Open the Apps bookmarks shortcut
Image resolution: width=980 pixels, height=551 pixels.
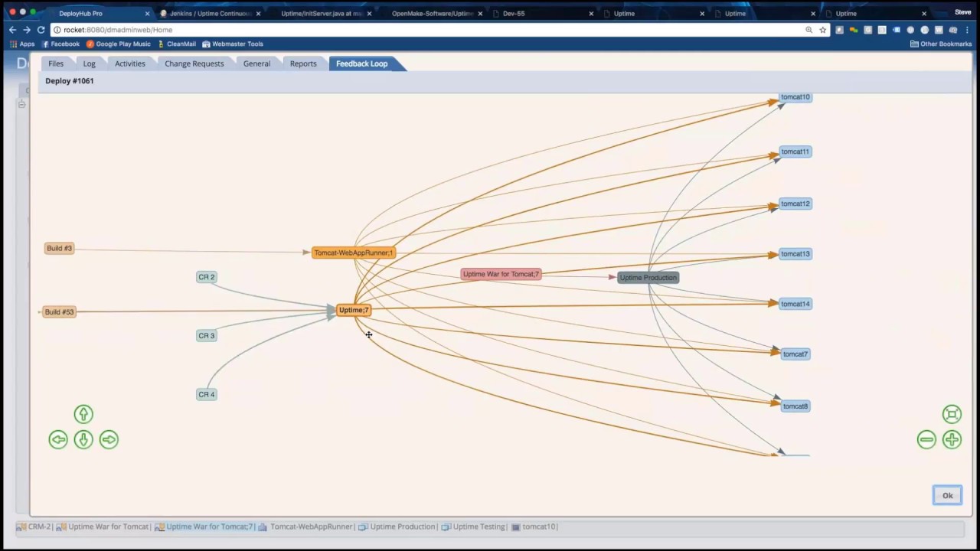(x=22, y=44)
